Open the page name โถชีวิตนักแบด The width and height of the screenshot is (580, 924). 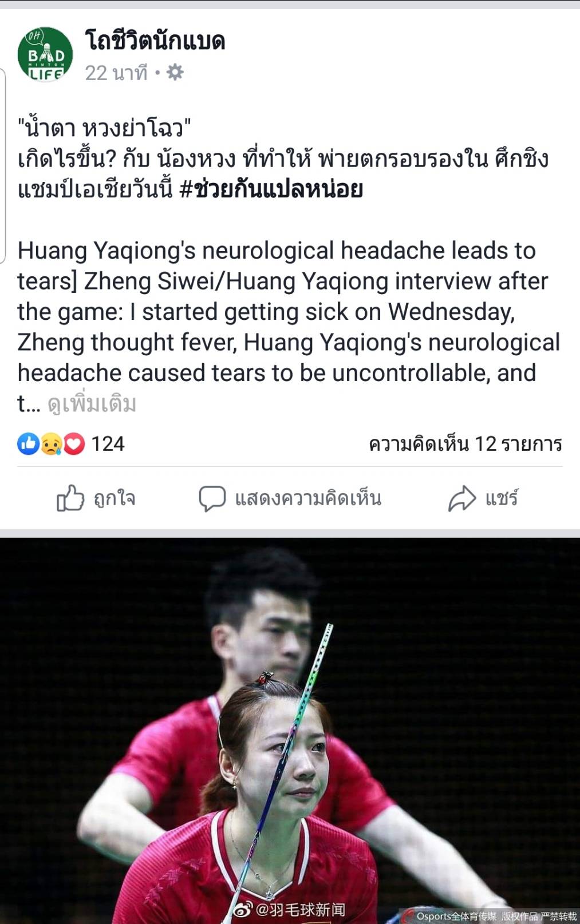click(x=155, y=41)
